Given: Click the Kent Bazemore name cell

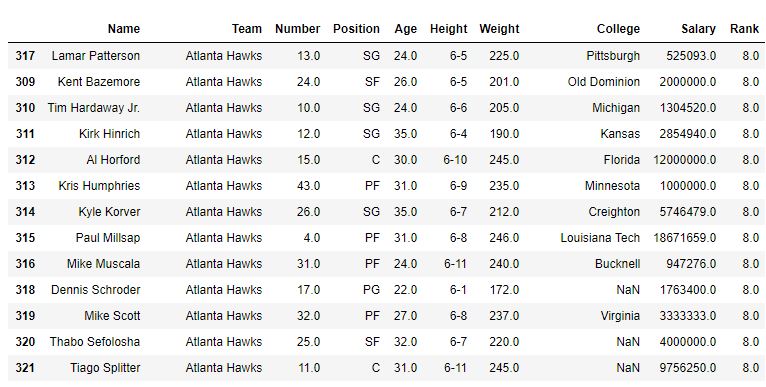Looking at the screenshot, I should click(99, 82).
